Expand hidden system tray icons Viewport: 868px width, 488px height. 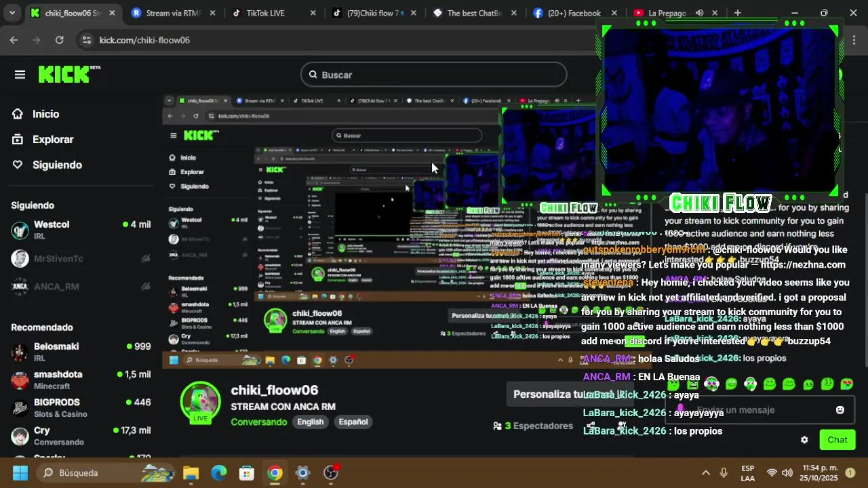(x=705, y=472)
